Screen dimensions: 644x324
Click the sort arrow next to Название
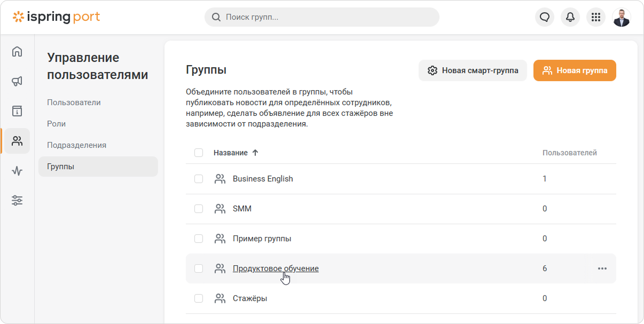click(x=255, y=153)
